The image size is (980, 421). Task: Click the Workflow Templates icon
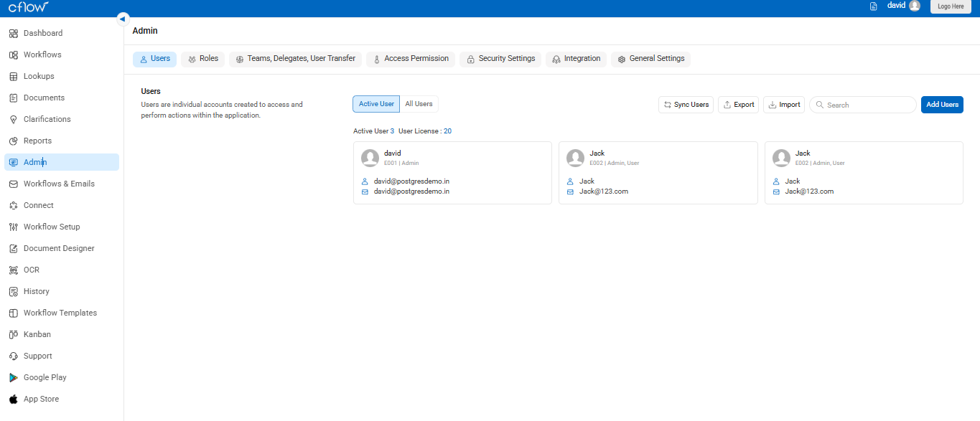click(x=14, y=313)
